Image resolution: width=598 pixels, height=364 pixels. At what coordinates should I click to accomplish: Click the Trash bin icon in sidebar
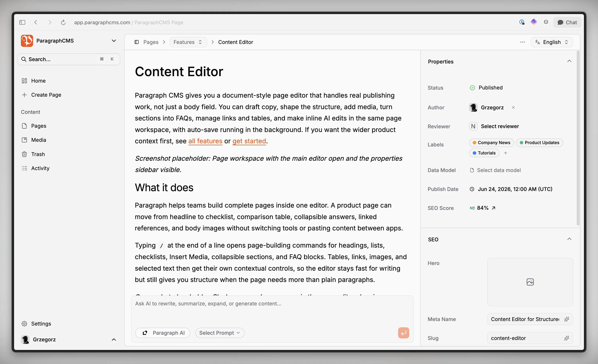(x=24, y=154)
